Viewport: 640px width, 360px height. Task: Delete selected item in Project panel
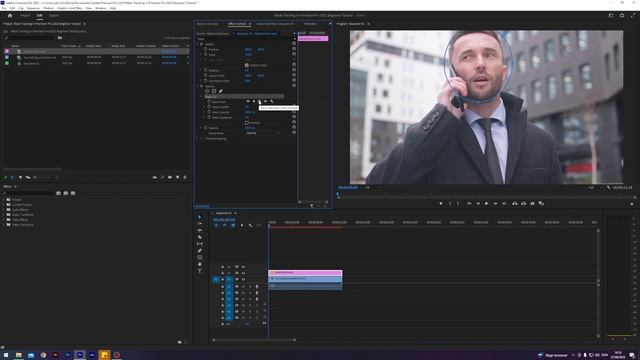pos(185,177)
